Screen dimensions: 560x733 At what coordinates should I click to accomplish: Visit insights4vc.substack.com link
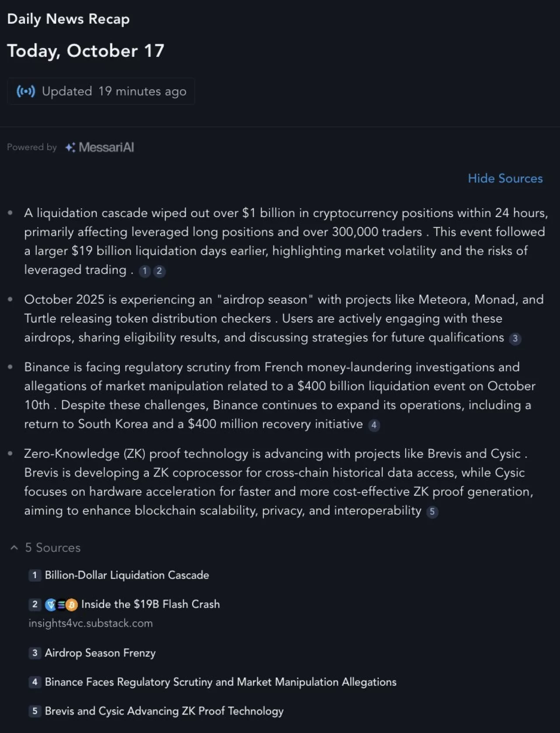[x=91, y=623]
